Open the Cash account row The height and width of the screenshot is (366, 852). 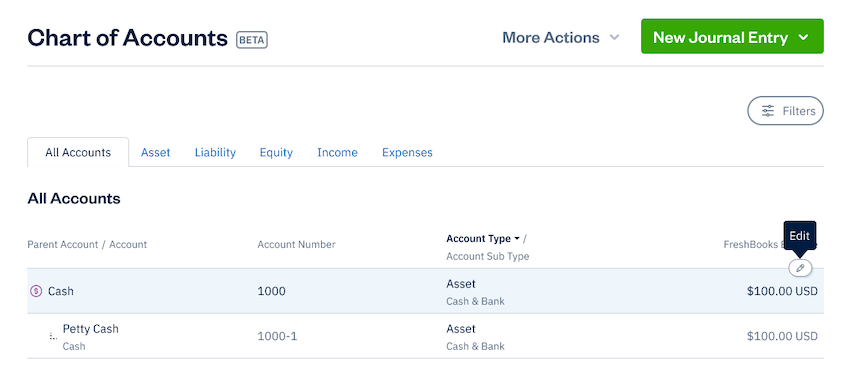coord(425,291)
